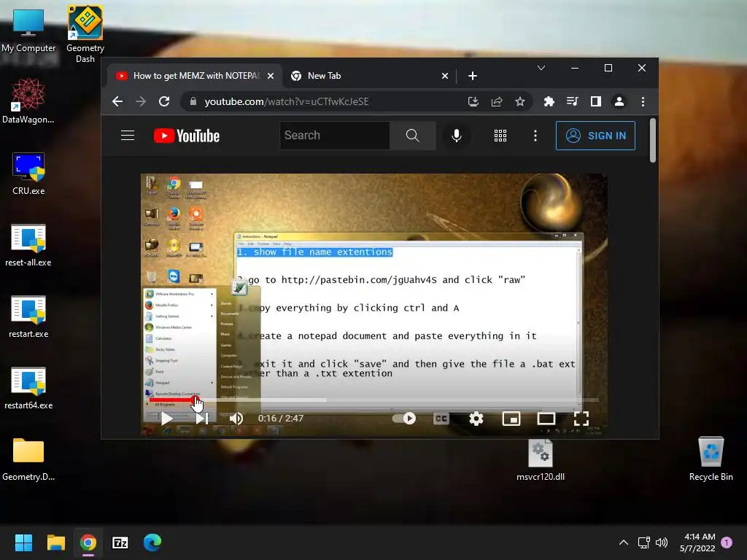Click the address bar URL

287,101
